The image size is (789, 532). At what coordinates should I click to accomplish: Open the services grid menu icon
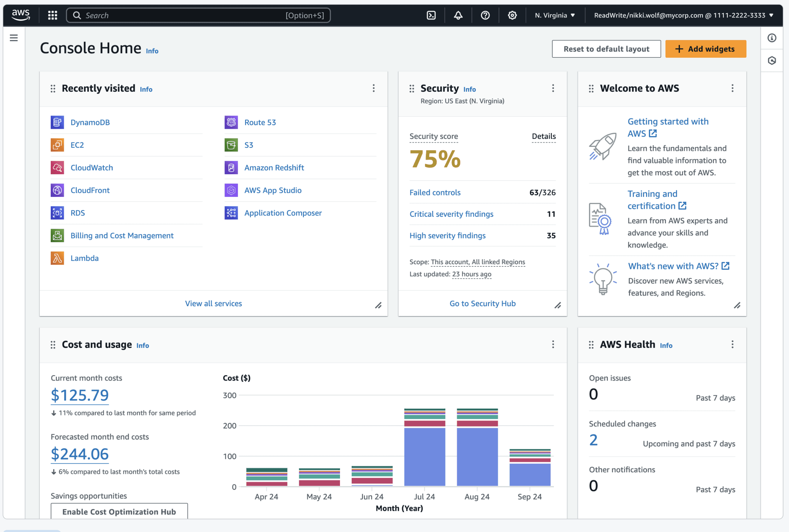(52, 15)
